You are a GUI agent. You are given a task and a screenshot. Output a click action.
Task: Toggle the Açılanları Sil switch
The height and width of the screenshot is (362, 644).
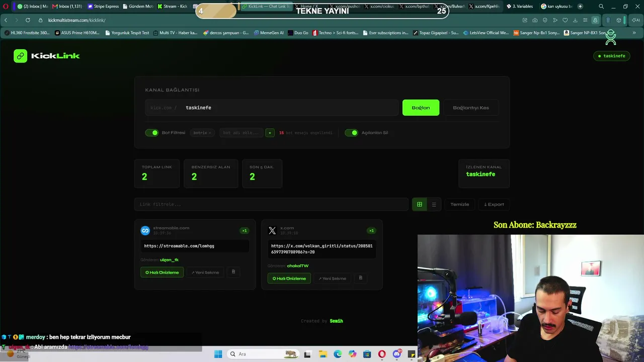pyautogui.click(x=352, y=133)
